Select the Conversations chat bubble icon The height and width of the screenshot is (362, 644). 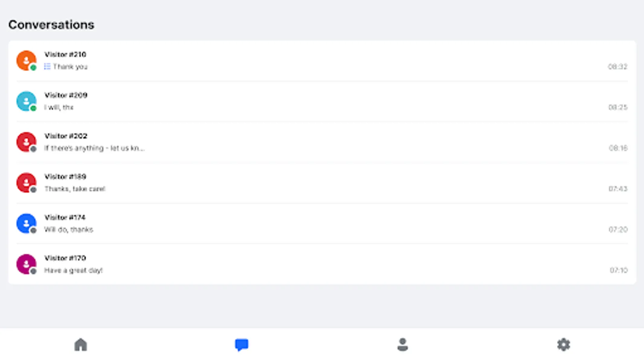point(242,345)
